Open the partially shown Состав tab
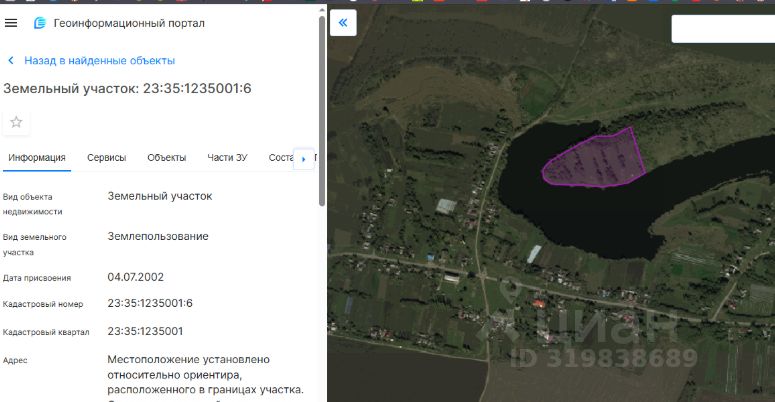The height and width of the screenshot is (402, 775). click(281, 158)
